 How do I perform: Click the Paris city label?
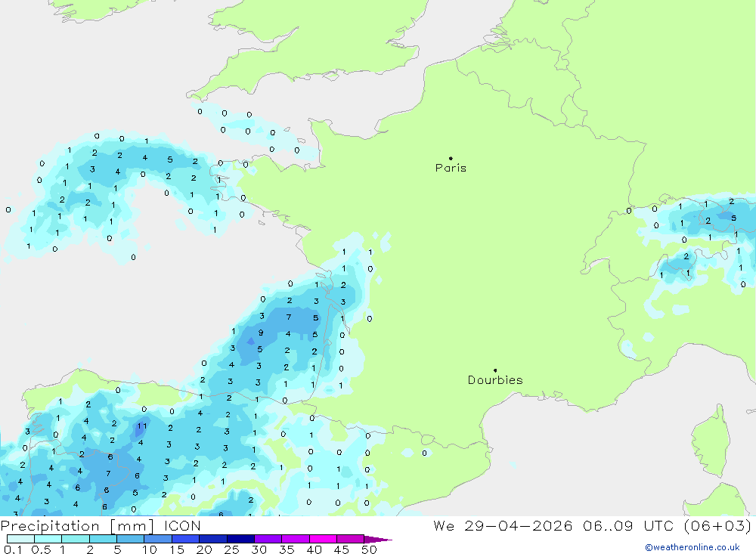click(x=451, y=168)
